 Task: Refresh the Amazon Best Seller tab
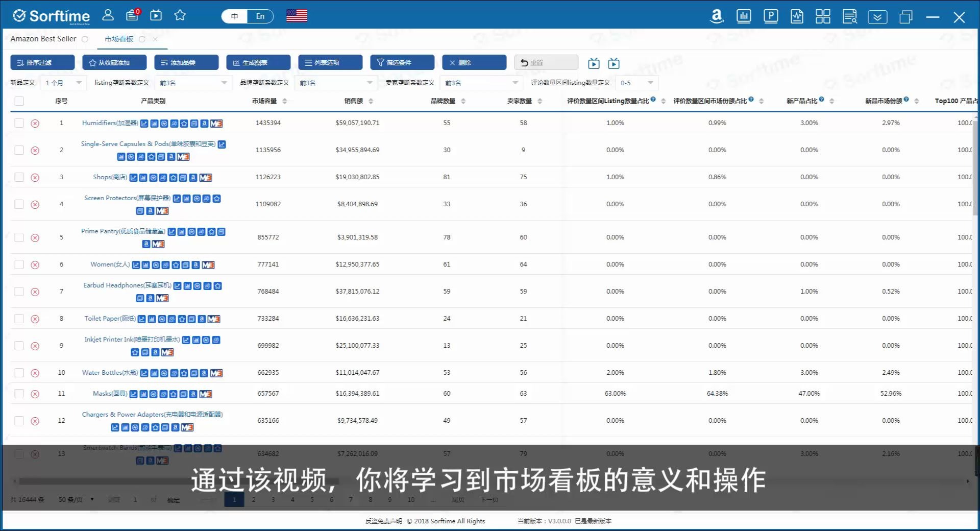coord(85,39)
